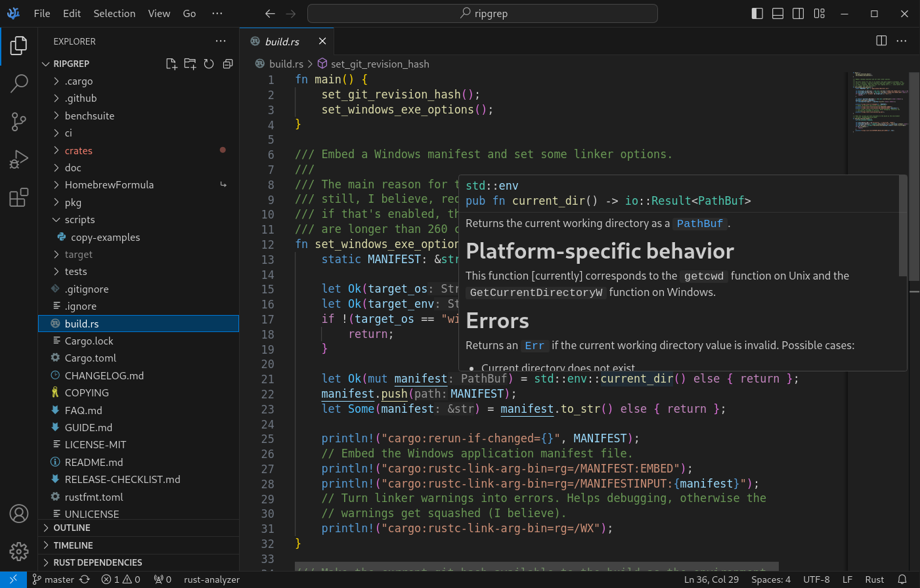Viewport: 920px width, 588px height.
Task: Open Customize Layout icon in title bar
Action: coord(820,13)
